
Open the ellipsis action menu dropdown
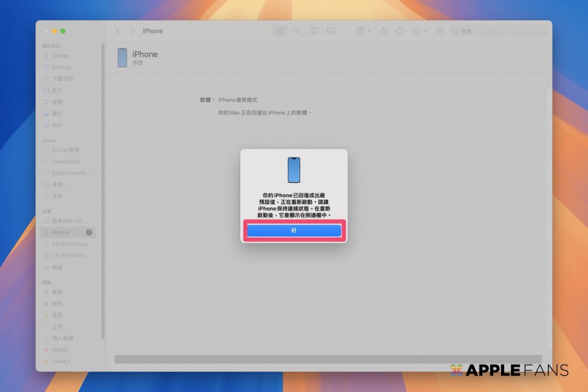[419, 31]
